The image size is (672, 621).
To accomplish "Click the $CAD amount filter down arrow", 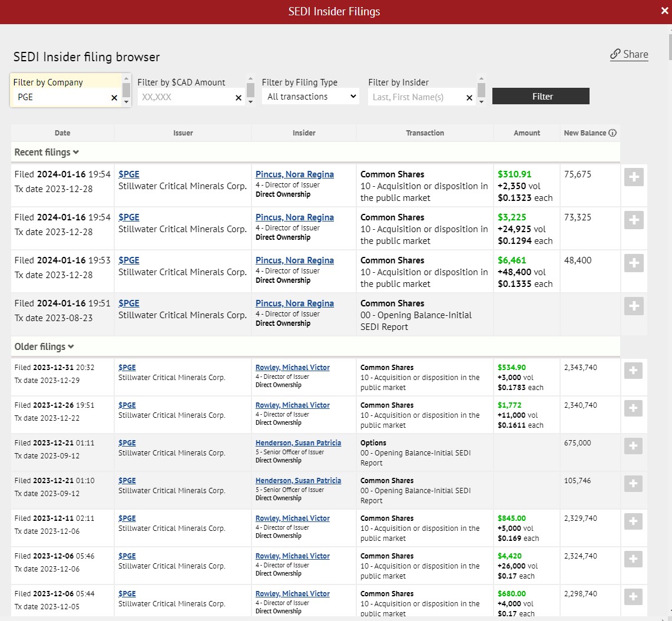I will [x=251, y=102].
